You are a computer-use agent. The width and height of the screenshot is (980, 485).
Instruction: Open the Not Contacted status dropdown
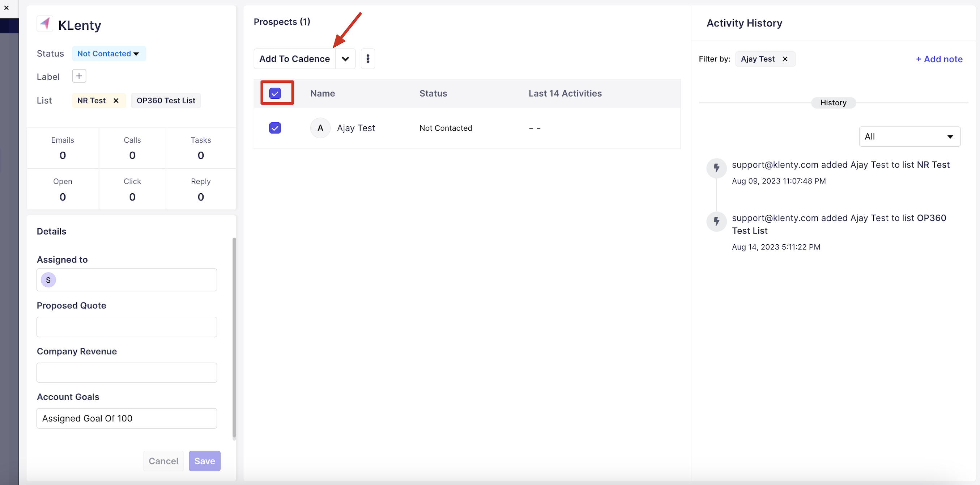(108, 54)
